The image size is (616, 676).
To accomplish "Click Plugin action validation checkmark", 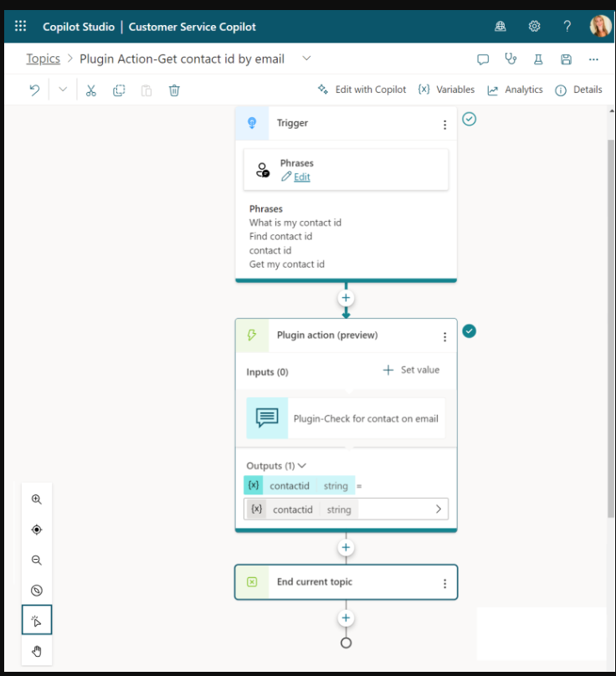I will tap(469, 330).
